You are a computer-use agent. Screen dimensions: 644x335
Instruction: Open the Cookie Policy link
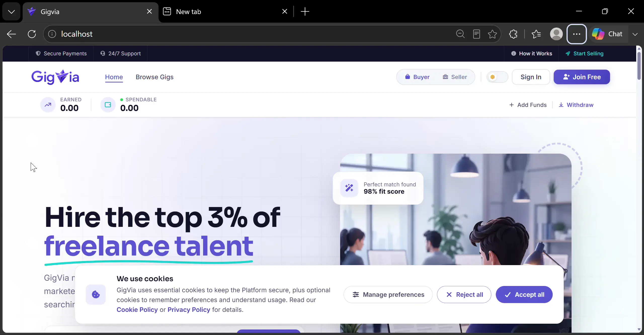pyautogui.click(x=137, y=310)
